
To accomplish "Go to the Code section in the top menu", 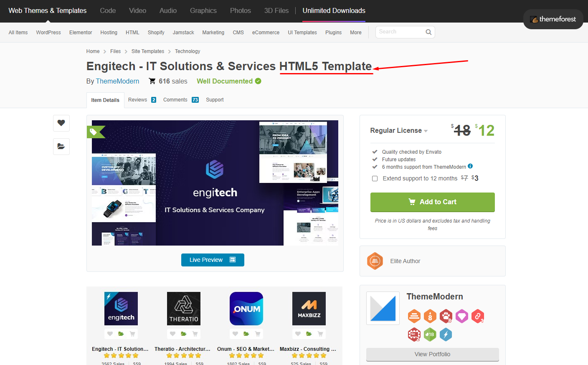I will 108,11.
